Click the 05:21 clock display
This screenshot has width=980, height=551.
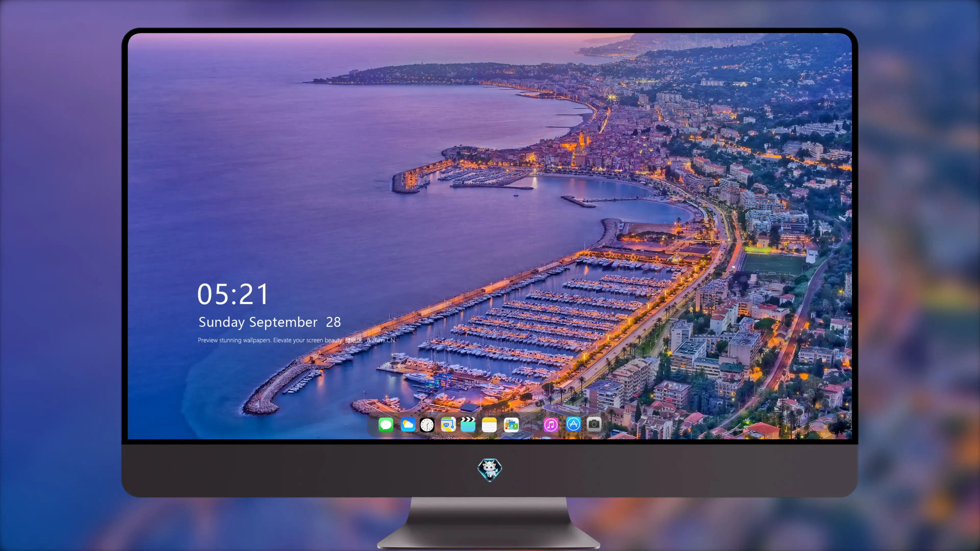tap(232, 294)
